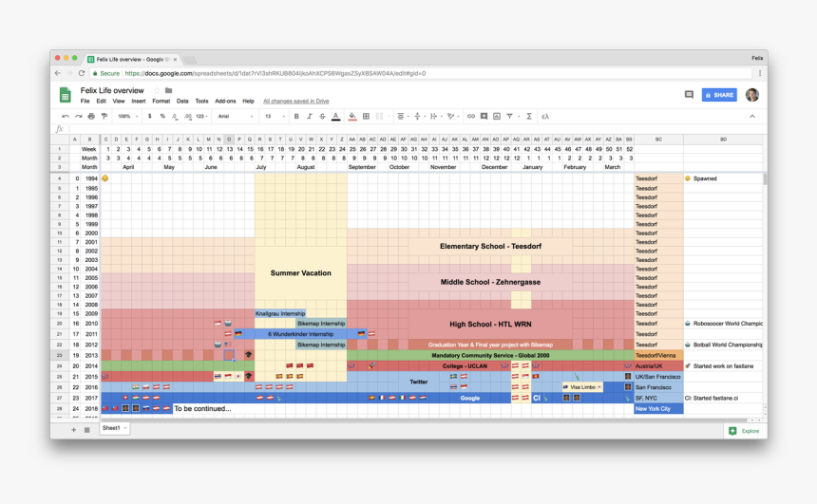Toggle italic formatting

click(x=310, y=116)
